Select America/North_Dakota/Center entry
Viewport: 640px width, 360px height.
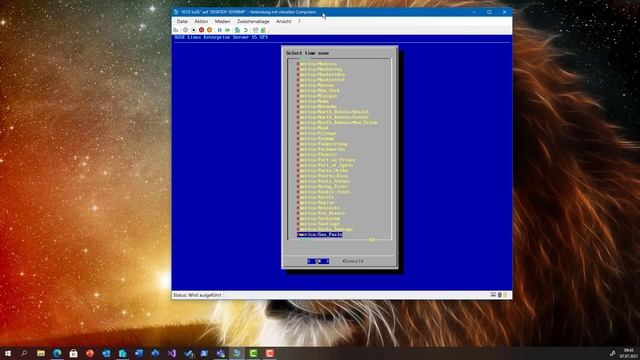click(x=333, y=117)
